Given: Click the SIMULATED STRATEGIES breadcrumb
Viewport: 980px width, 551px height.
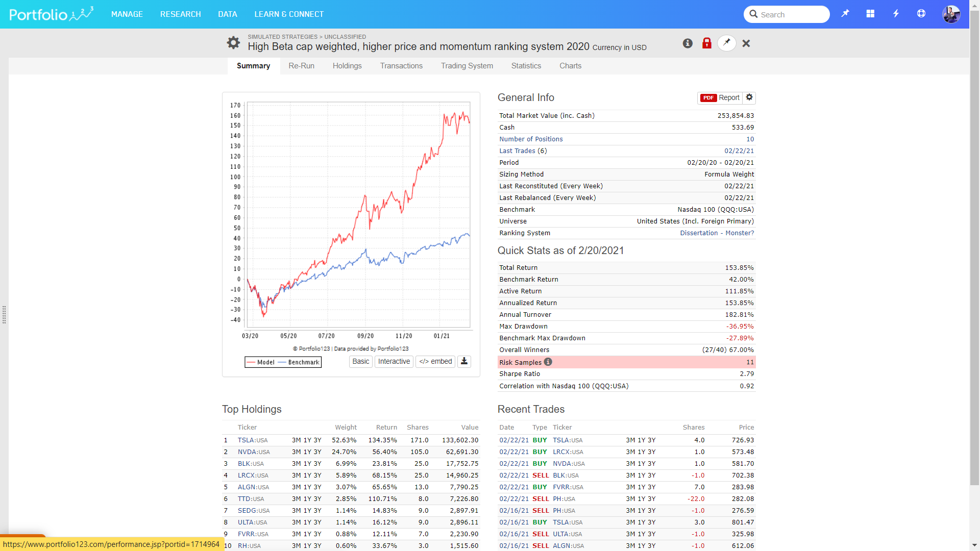Looking at the screenshot, I should pyautogui.click(x=283, y=37).
